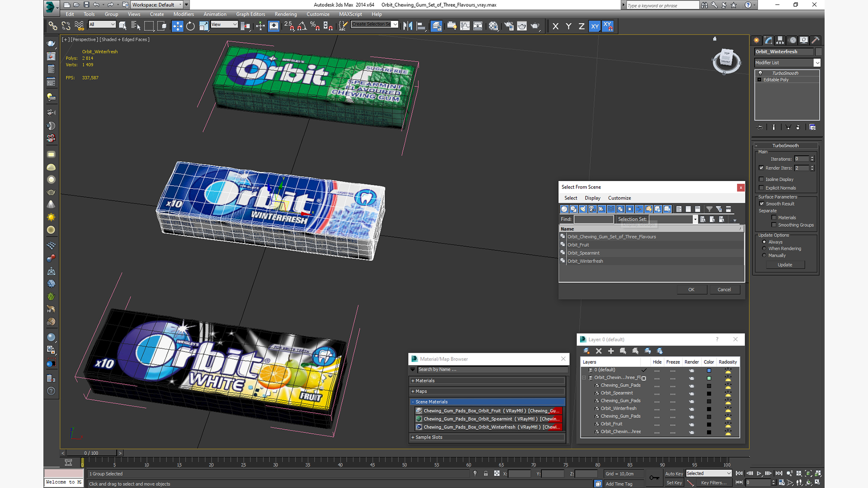Viewport: 868px width, 488px height.
Task: Open the Material Editor icon
Action: coord(493,26)
